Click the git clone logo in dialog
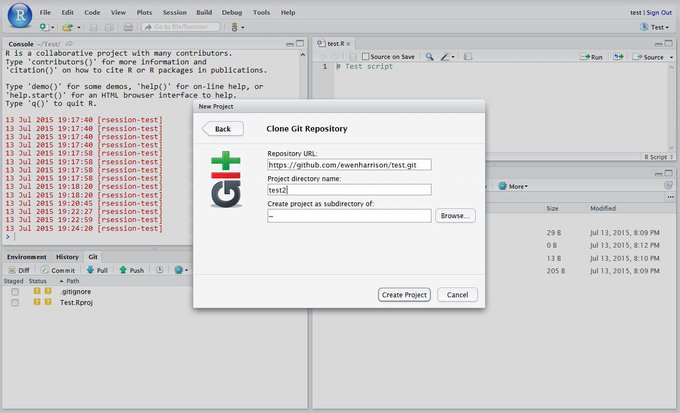 [226, 179]
